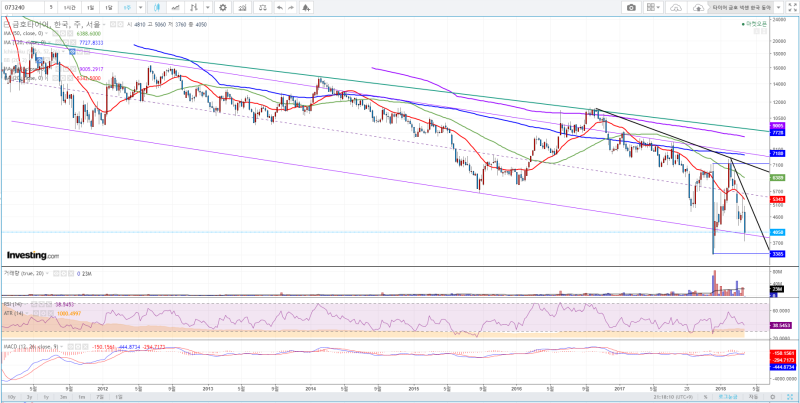Open the time interval dropdown arrow
This screenshot has height=403, width=800.
[x=141, y=8]
